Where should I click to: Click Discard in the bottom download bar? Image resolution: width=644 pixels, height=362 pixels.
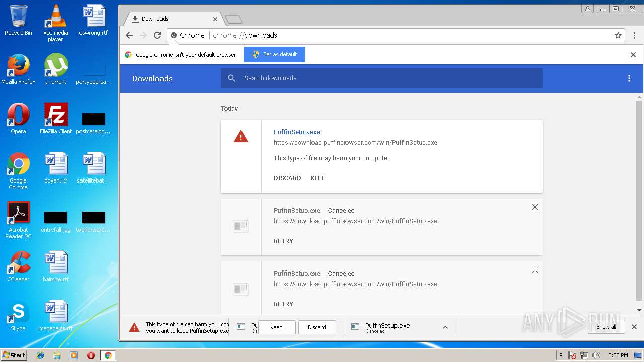(x=317, y=327)
